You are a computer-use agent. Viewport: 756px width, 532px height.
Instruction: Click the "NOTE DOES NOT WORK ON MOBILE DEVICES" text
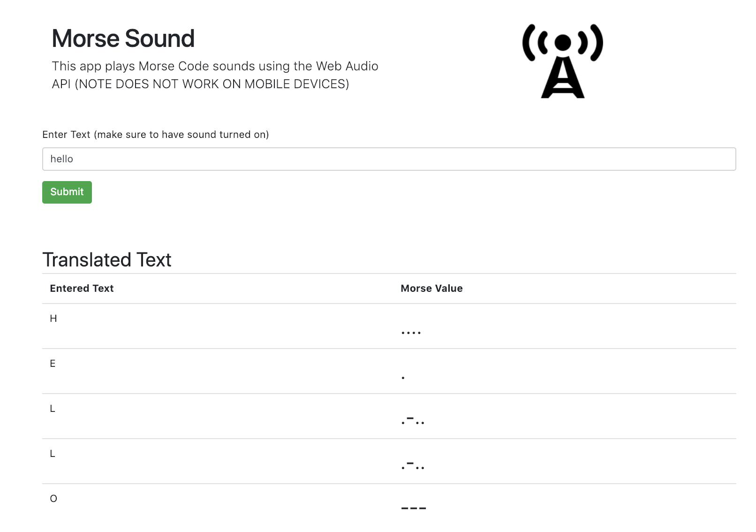(x=212, y=84)
